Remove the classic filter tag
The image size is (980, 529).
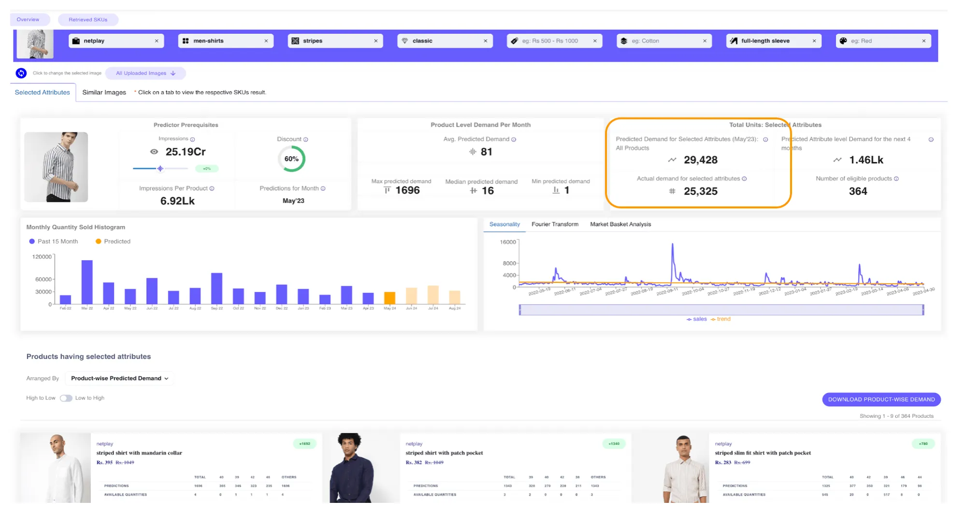[x=486, y=41]
